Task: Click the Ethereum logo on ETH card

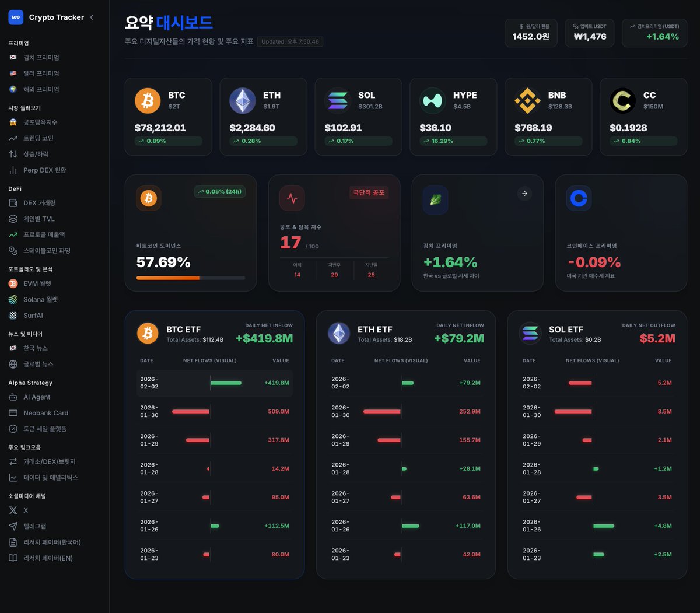Action: pyautogui.click(x=242, y=101)
